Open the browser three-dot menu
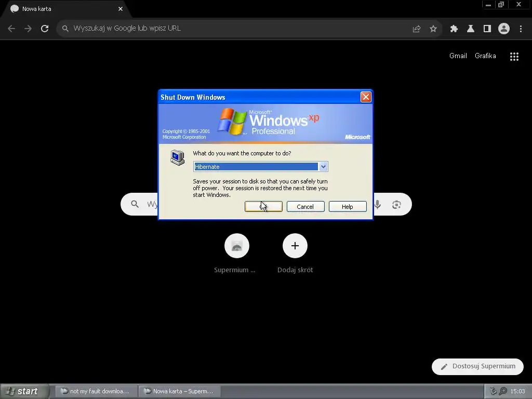This screenshot has width=532, height=399. click(521, 29)
